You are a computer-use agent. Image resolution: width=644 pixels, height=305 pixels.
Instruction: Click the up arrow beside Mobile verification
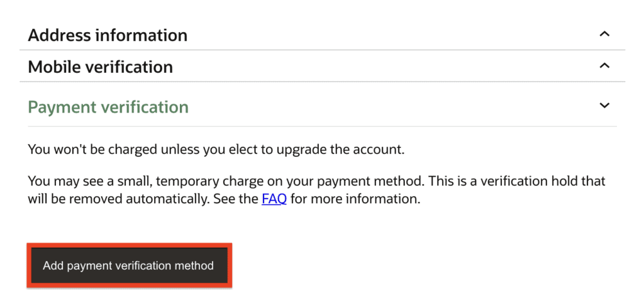[604, 65]
